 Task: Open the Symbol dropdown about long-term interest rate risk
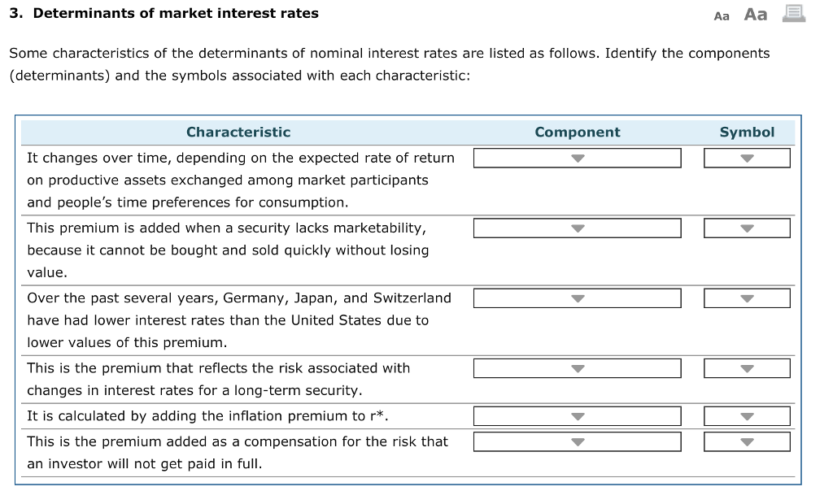tap(746, 368)
